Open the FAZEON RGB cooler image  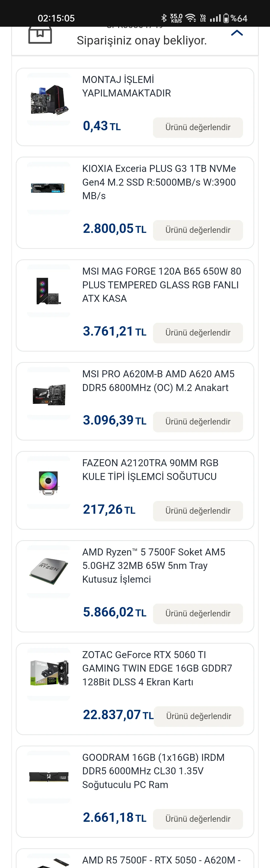[x=48, y=482]
